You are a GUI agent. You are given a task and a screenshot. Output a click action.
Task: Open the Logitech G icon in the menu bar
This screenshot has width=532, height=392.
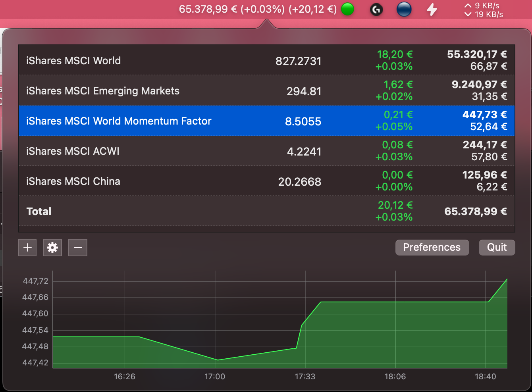376,10
